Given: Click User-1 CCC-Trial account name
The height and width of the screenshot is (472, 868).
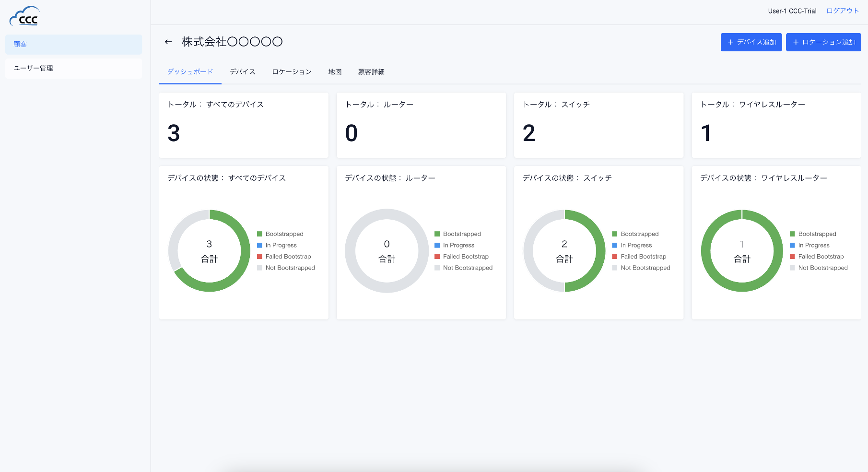Looking at the screenshot, I should coord(792,11).
